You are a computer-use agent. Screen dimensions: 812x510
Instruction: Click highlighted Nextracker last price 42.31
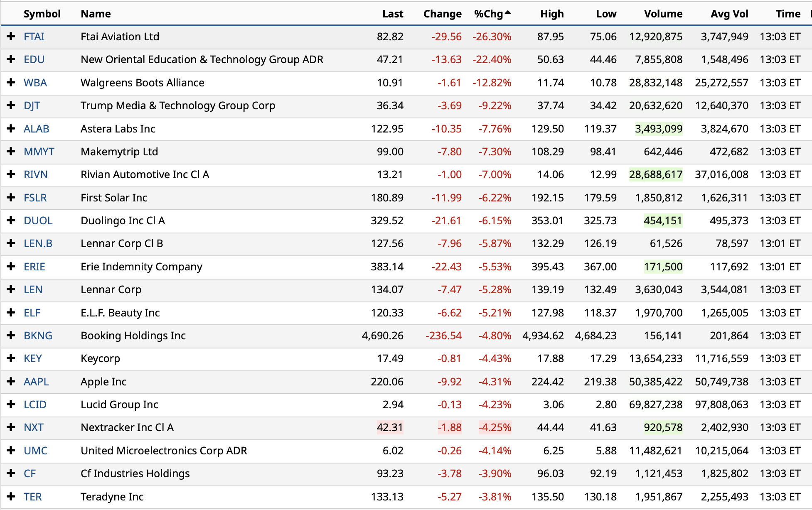tap(390, 427)
